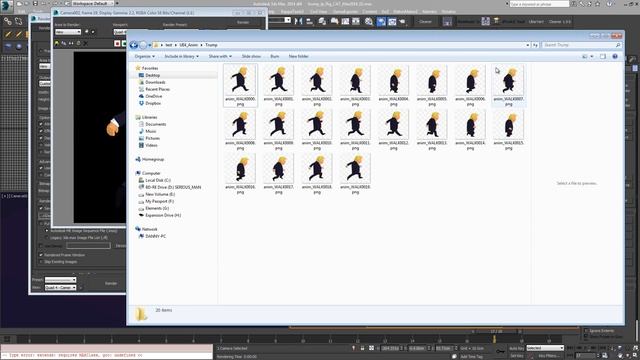Toggle the Skip Existing Images checkbox
Screen dimensions: 640x360
point(41,262)
